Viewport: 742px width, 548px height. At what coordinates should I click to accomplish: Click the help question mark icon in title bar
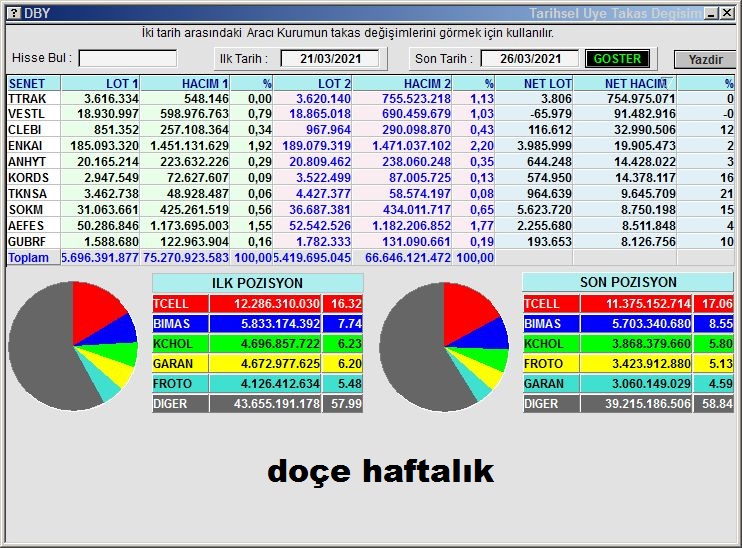pos(14,13)
